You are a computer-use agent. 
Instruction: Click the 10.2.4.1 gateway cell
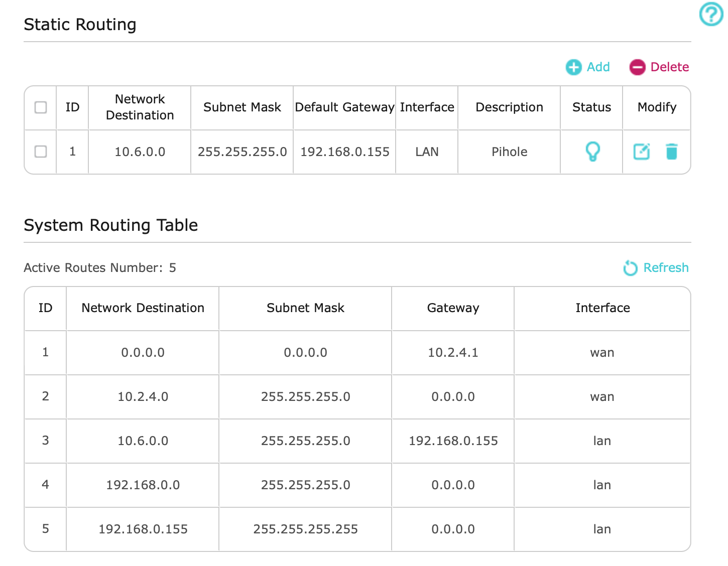[453, 353]
